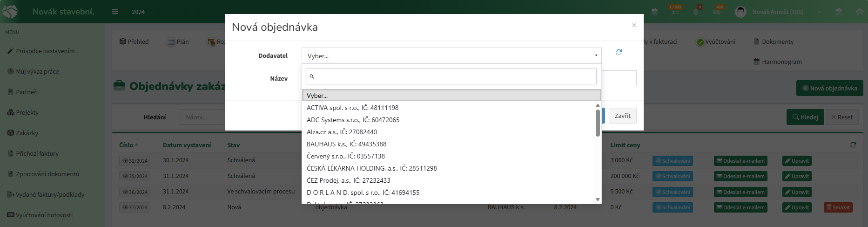Refresh the orders table via header icon
The height and width of the screenshot is (227, 868).
click(853, 145)
